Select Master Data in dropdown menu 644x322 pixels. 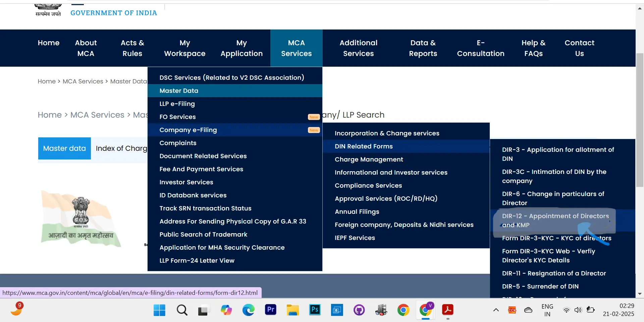[x=235, y=90]
